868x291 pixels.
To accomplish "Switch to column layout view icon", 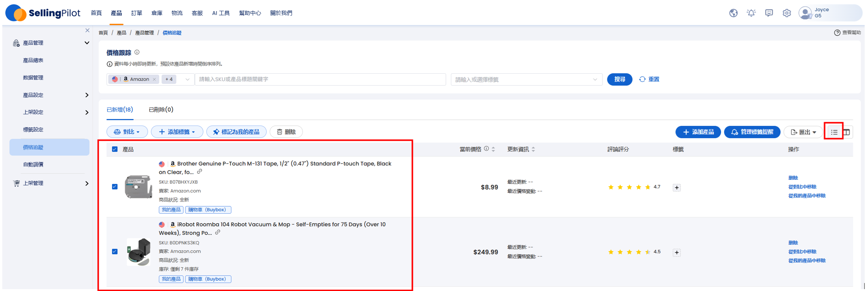I will pyautogui.click(x=847, y=132).
